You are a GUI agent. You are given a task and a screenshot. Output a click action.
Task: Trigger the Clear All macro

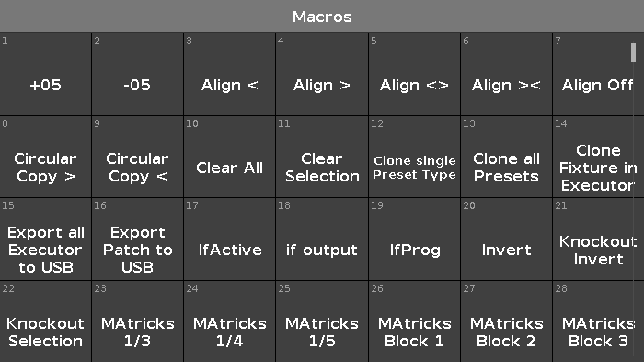pos(230,157)
